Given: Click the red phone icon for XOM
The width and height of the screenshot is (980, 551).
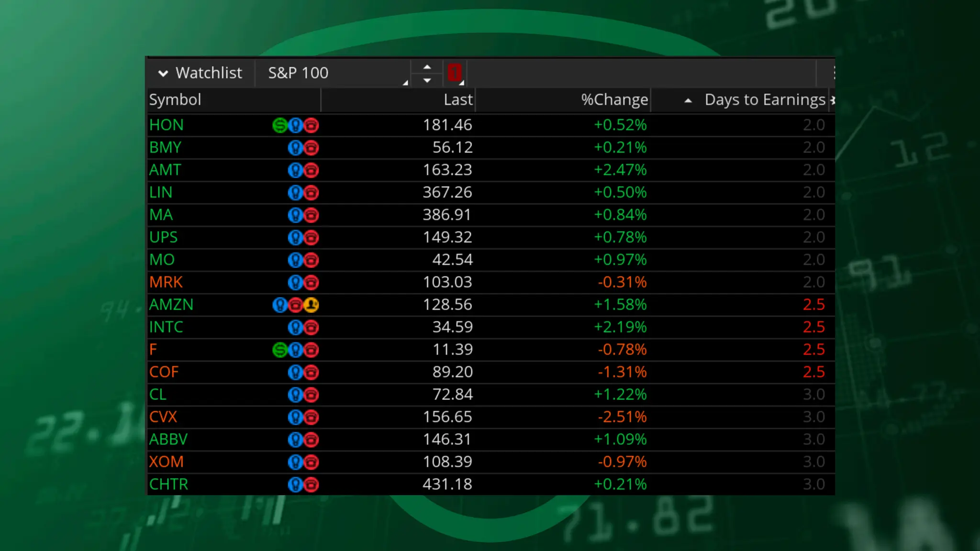Looking at the screenshot, I should [311, 463].
